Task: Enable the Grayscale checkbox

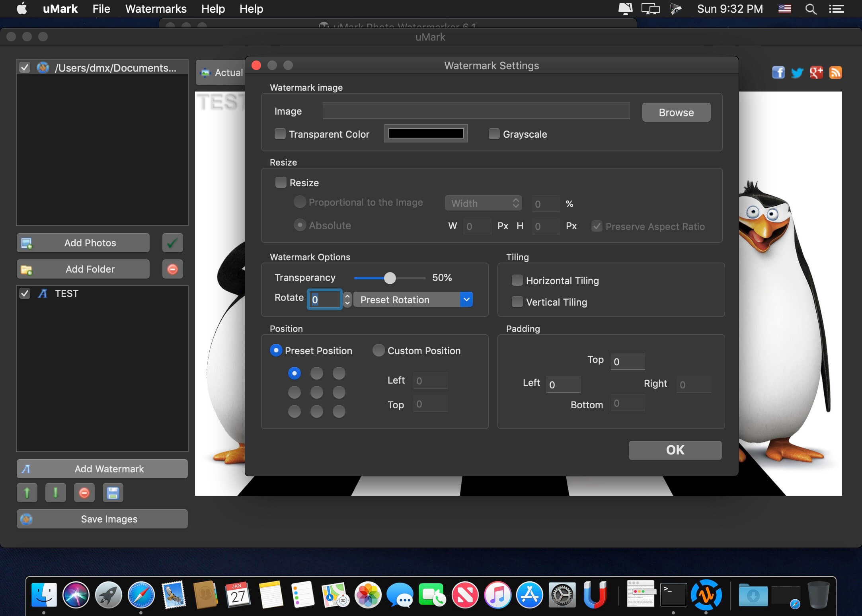Action: 494,134
